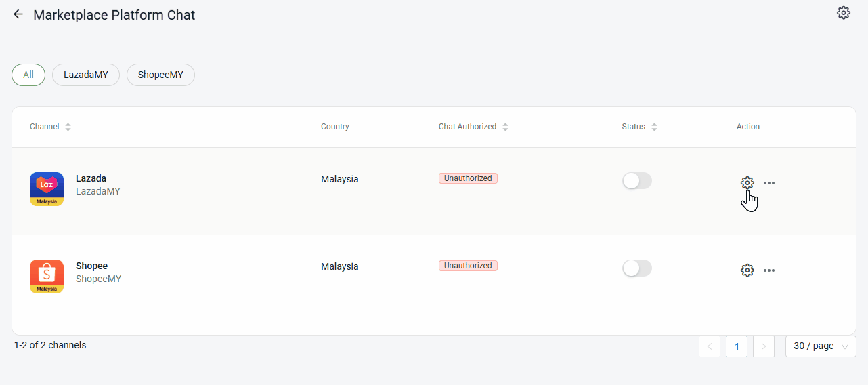Open settings gear for the Shopee channel
The height and width of the screenshot is (385, 868).
[747, 270]
